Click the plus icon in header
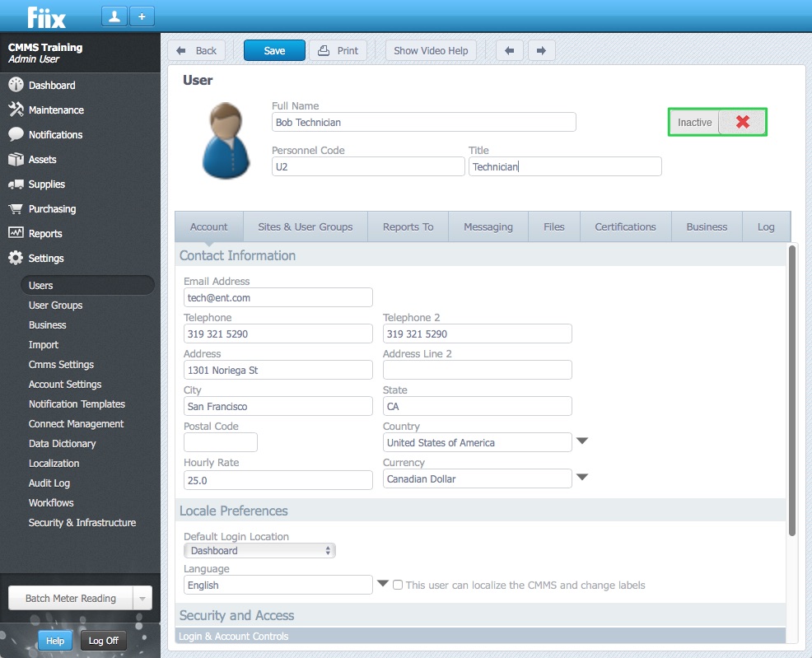 tap(142, 16)
